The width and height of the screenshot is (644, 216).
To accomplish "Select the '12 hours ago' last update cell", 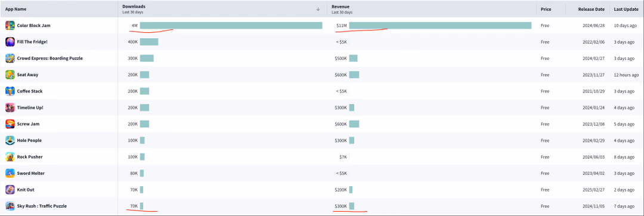I will (626, 75).
